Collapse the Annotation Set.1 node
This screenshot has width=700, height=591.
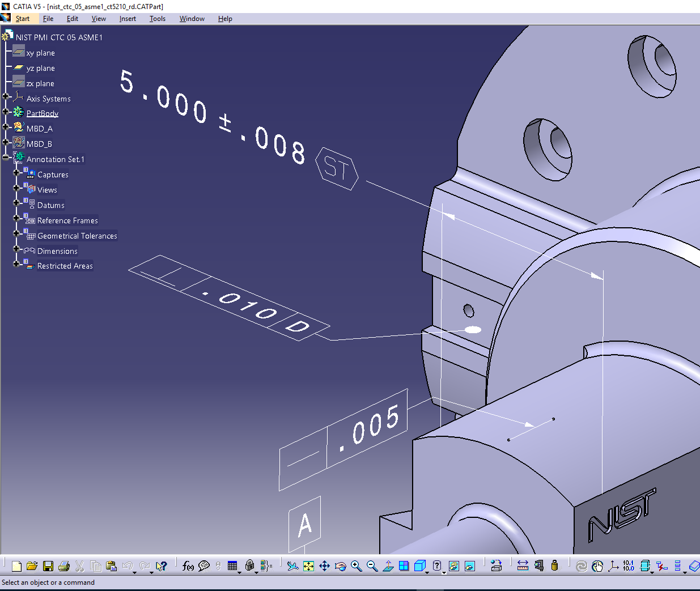click(x=6, y=158)
